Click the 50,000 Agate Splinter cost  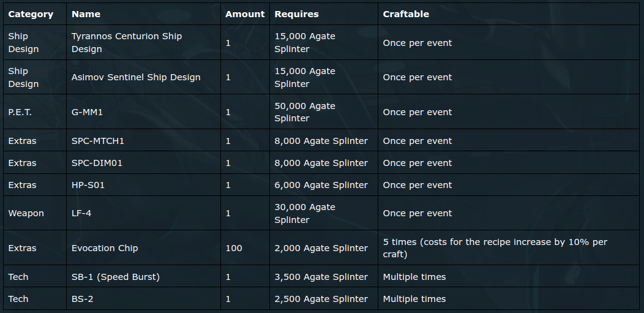tap(305, 111)
